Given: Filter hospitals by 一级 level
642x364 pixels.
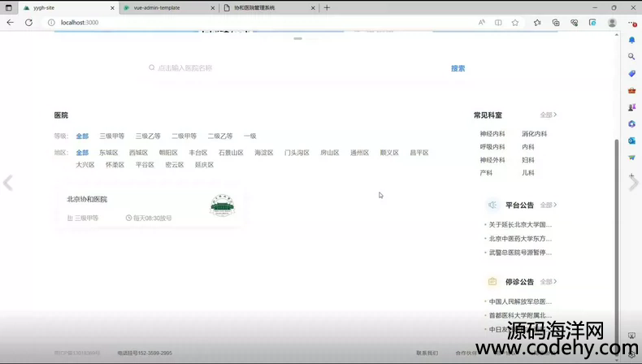Looking at the screenshot, I should [249, 136].
